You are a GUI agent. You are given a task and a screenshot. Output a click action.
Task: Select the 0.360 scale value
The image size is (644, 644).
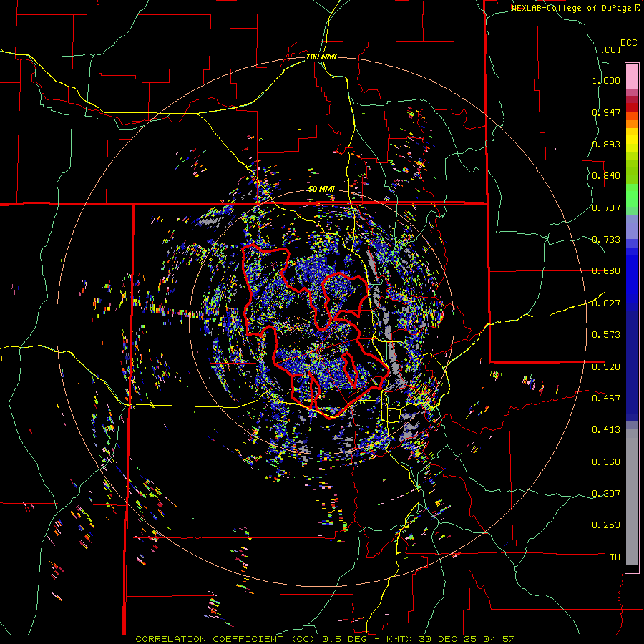pyautogui.click(x=606, y=462)
